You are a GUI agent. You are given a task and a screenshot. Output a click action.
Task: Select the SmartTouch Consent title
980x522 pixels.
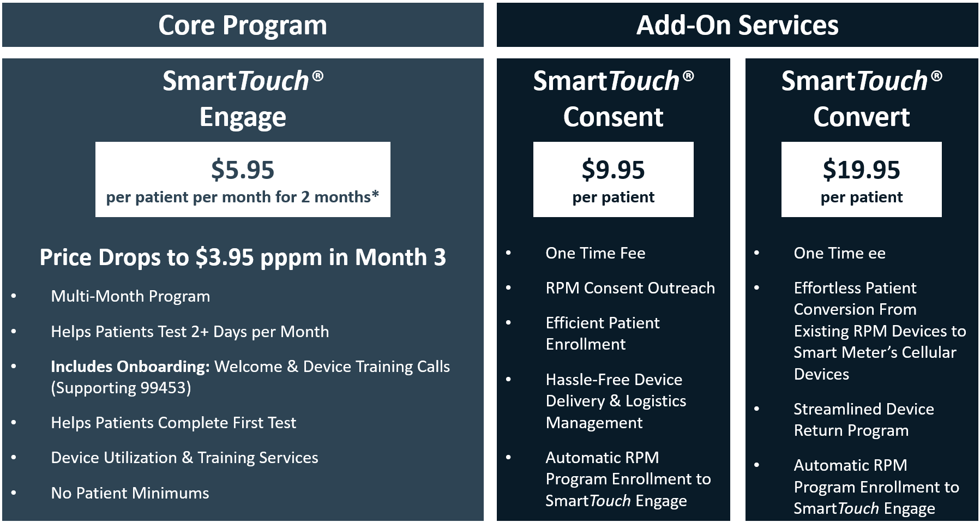pyautogui.click(x=613, y=99)
